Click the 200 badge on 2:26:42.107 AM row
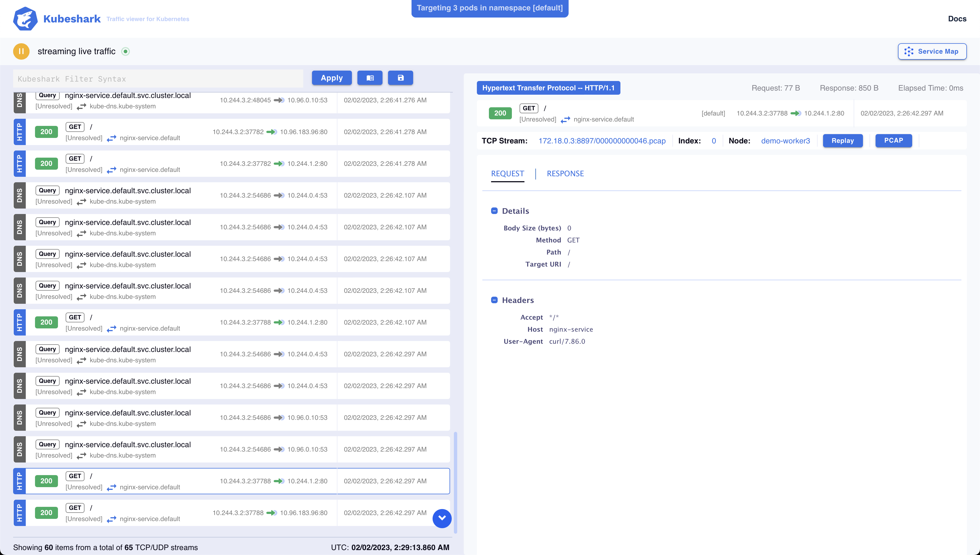This screenshot has width=980, height=555. click(46, 322)
